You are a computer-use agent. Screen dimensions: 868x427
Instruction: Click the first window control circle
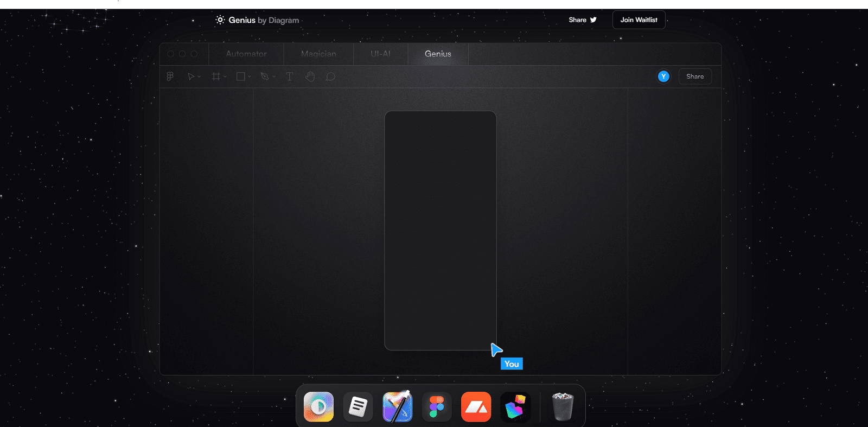coord(170,54)
